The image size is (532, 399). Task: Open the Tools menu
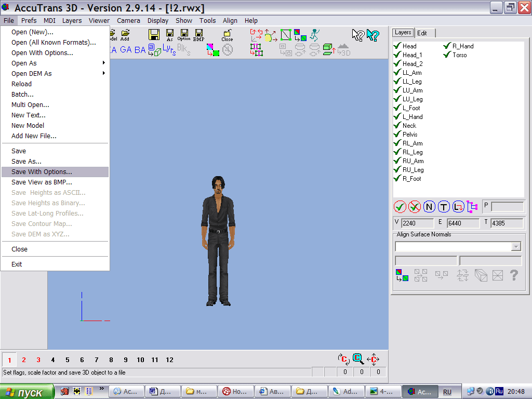(207, 20)
